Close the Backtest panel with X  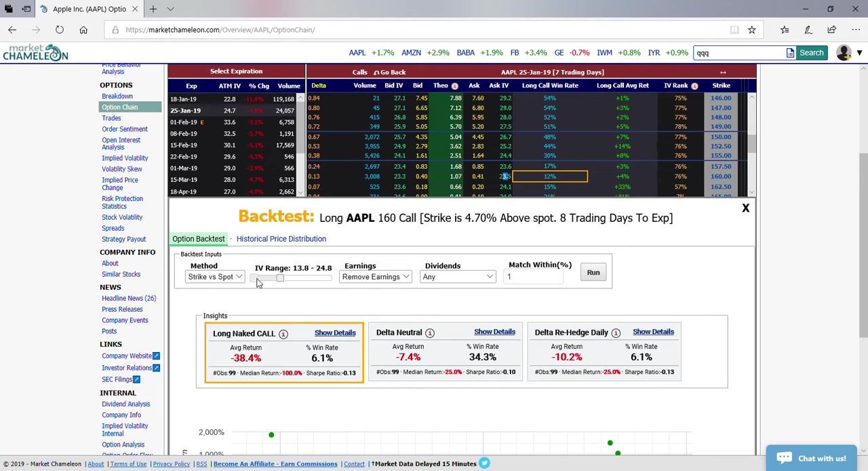[x=745, y=208]
